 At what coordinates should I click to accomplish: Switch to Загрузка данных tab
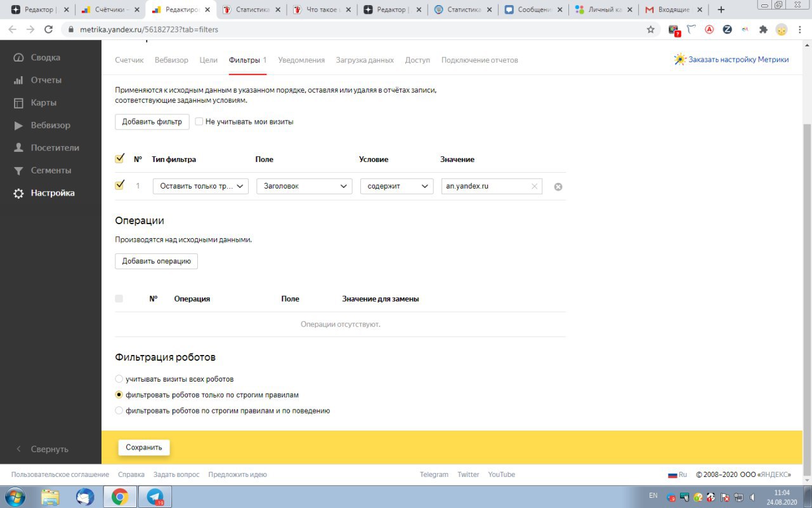pos(365,60)
